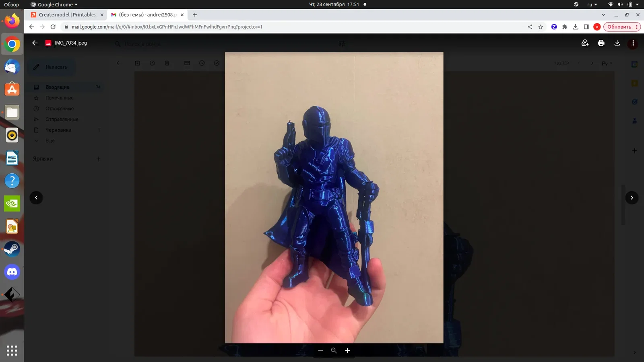The image size is (644, 362).
Task: Switch to Create model Printables tab
Action: [x=67, y=15]
